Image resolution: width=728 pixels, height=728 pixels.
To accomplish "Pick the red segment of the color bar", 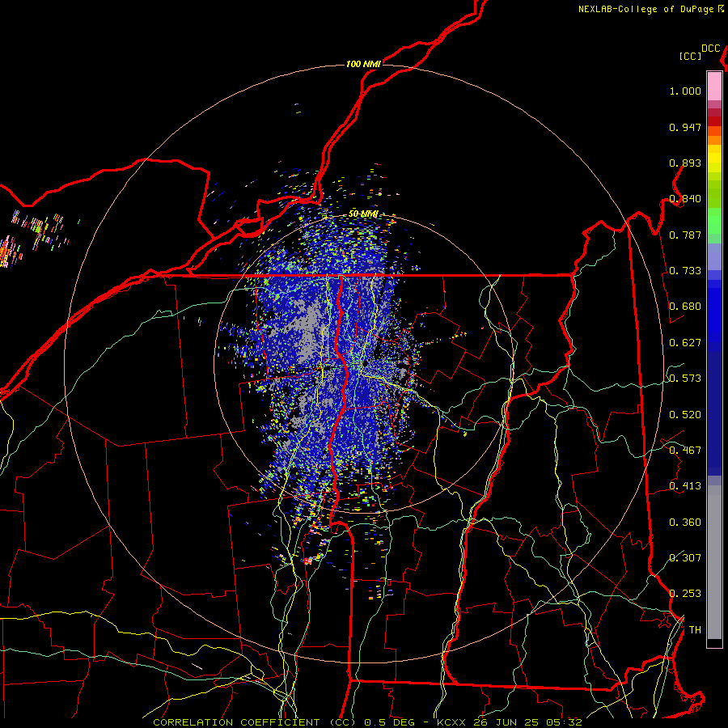I will pyautogui.click(x=714, y=121).
